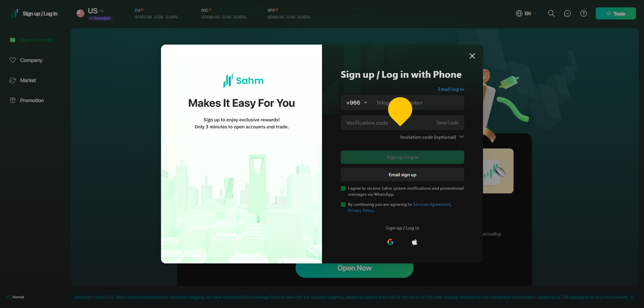The height and width of the screenshot is (308, 644).
Task: Click the help question mark icon
Action: 584,13
